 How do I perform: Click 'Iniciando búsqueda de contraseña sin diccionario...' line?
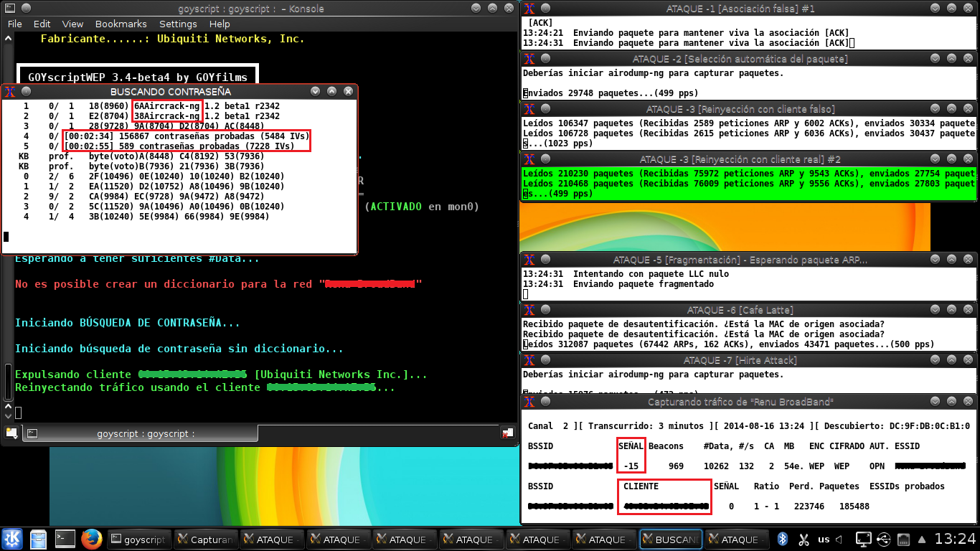coord(179,349)
